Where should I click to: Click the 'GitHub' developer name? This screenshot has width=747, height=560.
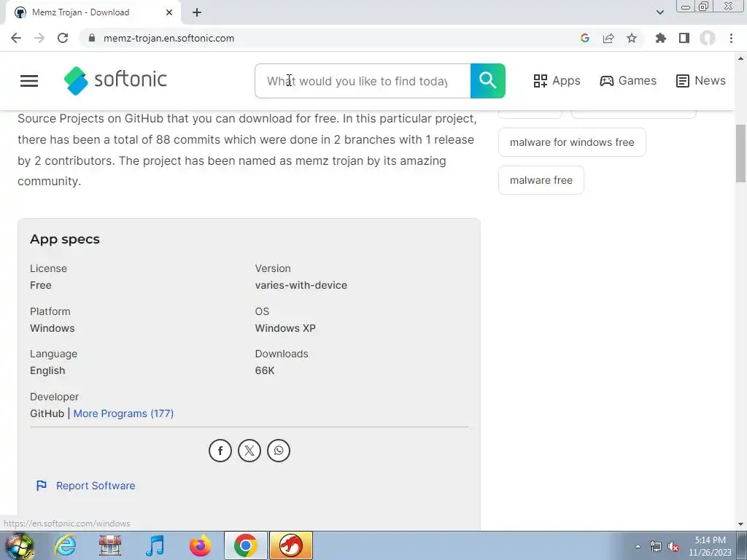(47, 413)
